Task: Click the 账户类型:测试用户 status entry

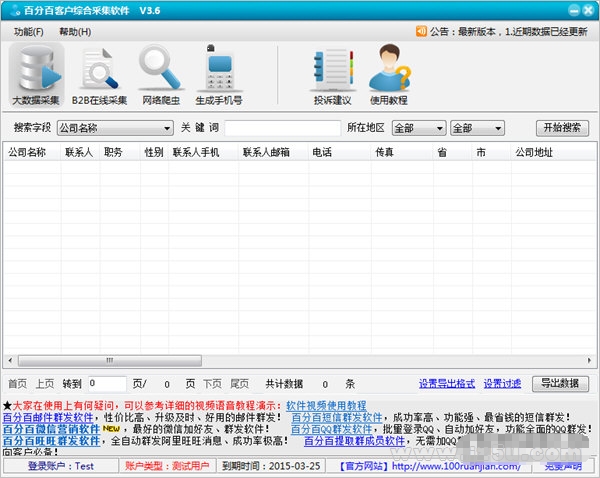Action: pos(167,466)
